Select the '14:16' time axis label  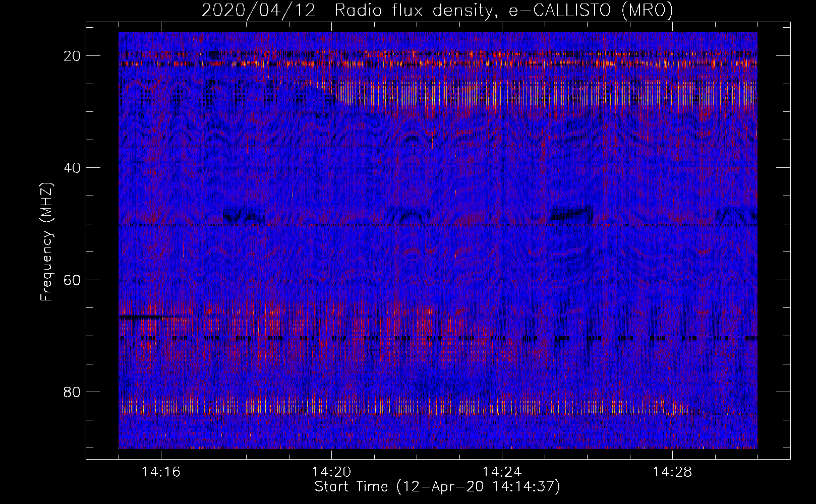click(x=161, y=472)
